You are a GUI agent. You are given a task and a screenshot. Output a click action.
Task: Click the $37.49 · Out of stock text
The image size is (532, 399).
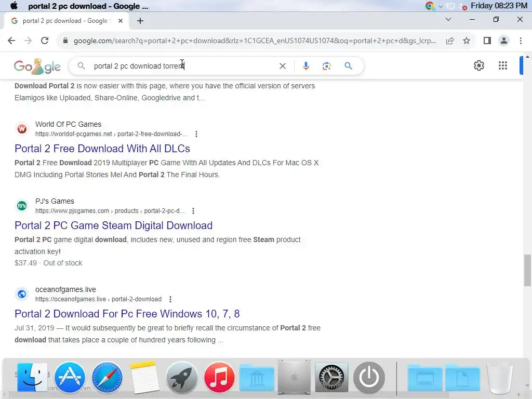coord(48,263)
